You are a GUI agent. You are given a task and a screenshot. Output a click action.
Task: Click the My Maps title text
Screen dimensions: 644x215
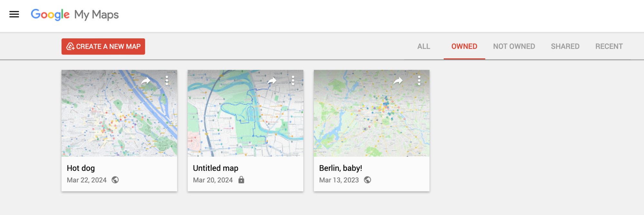click(96, 15)
